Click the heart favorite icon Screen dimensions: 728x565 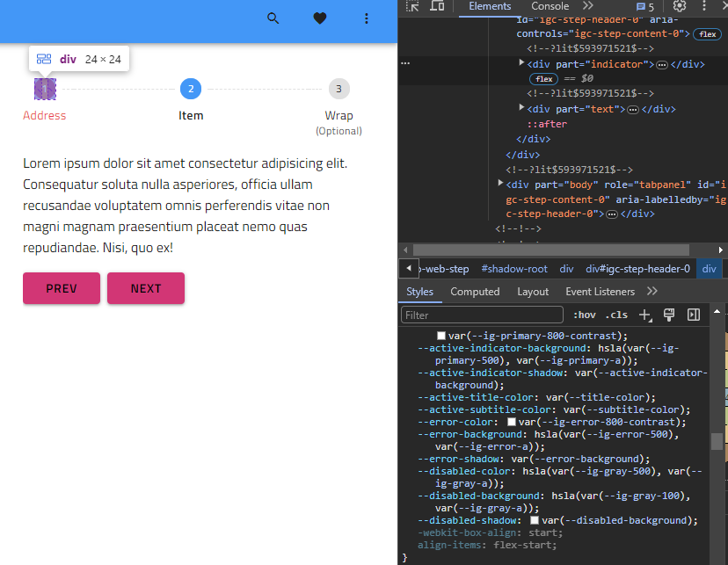tap(320, 18)
